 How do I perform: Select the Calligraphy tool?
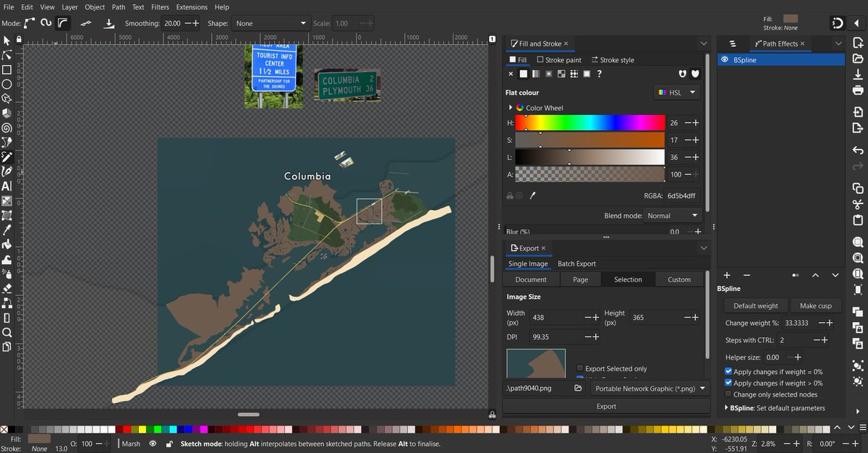7,172
